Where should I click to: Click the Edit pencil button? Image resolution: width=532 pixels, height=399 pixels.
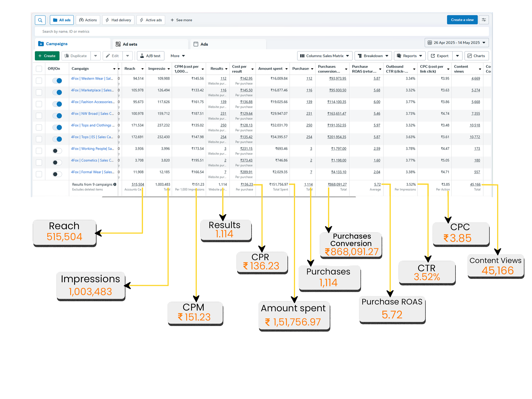point(112,56)
